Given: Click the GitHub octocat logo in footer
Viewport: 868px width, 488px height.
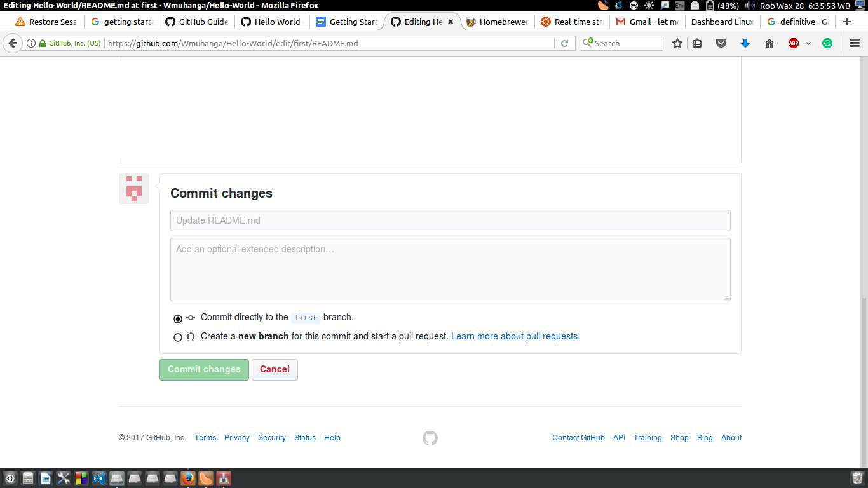Looking at the screenshot, I should tap(430, 438).
